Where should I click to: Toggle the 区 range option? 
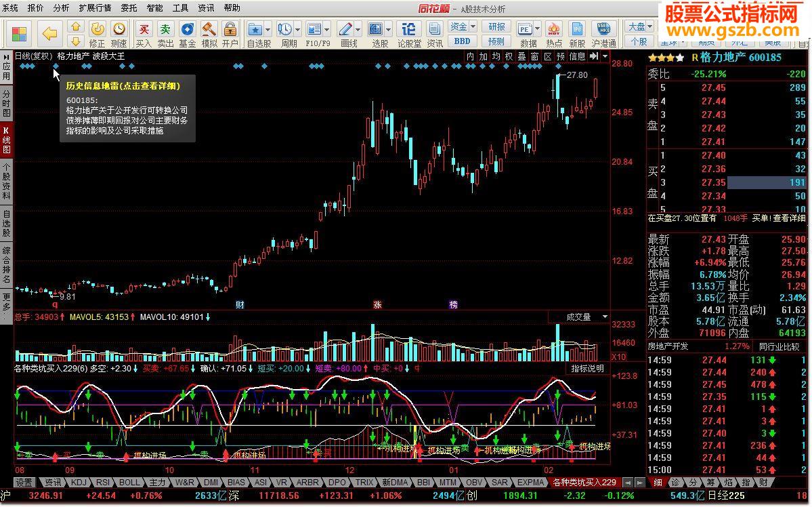(x=548, y=56)
